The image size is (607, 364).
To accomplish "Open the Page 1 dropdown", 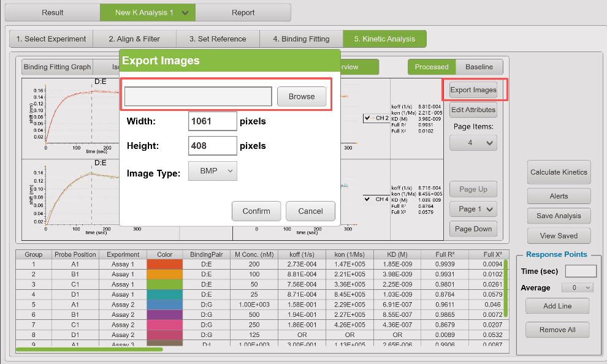I will (x=473, y=209).
